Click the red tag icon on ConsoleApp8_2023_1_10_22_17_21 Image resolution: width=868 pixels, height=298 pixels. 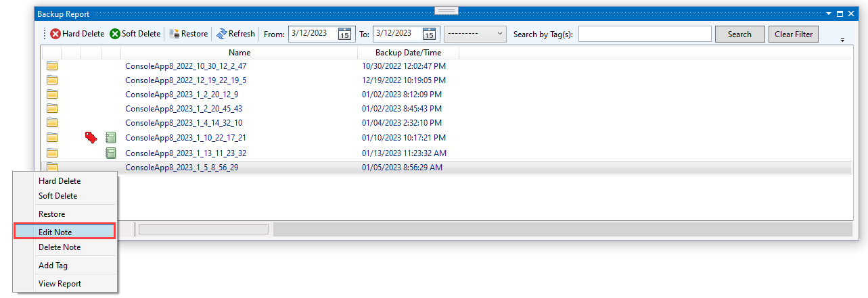(x=91, y=138)
